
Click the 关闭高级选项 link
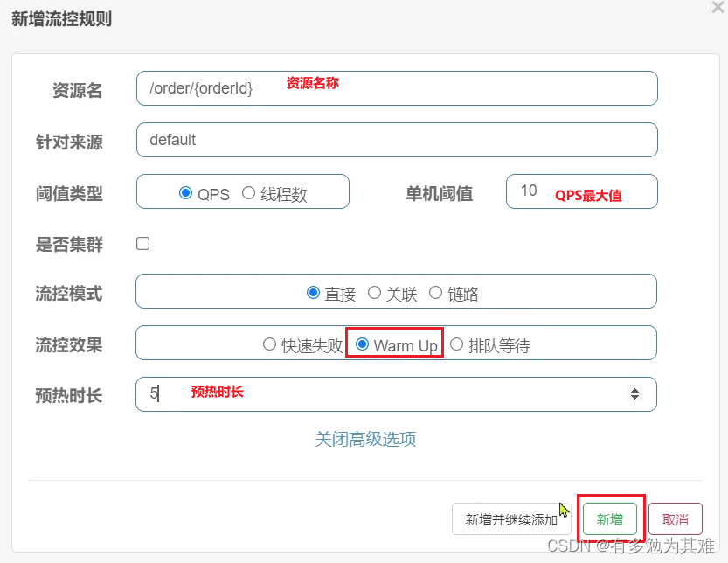point(365,439)
